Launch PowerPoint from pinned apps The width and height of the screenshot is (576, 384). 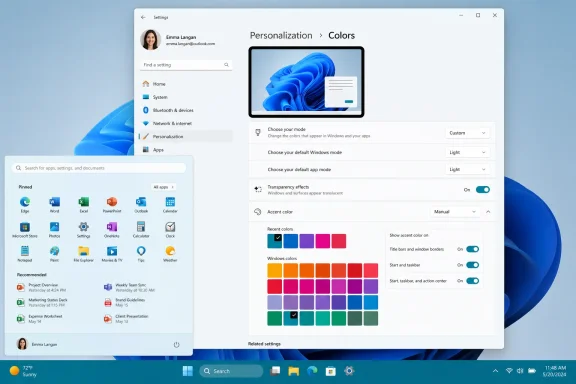(112, 204)
